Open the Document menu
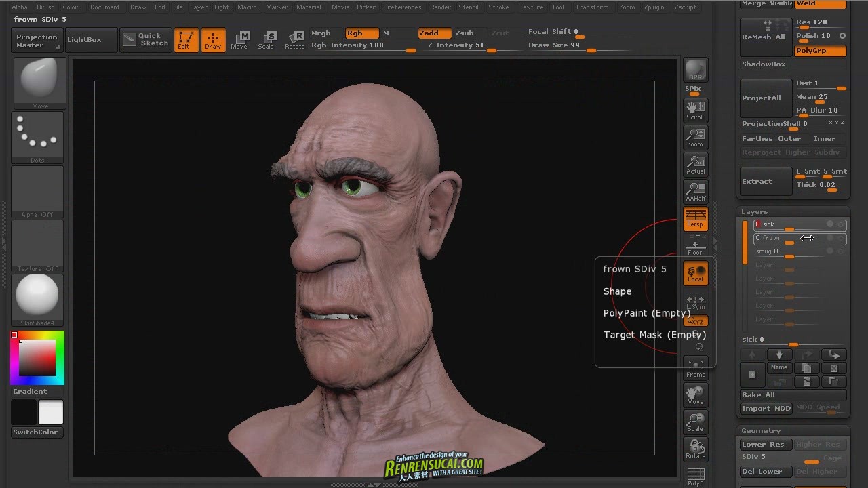868x488 pixels. click(105, 7)
